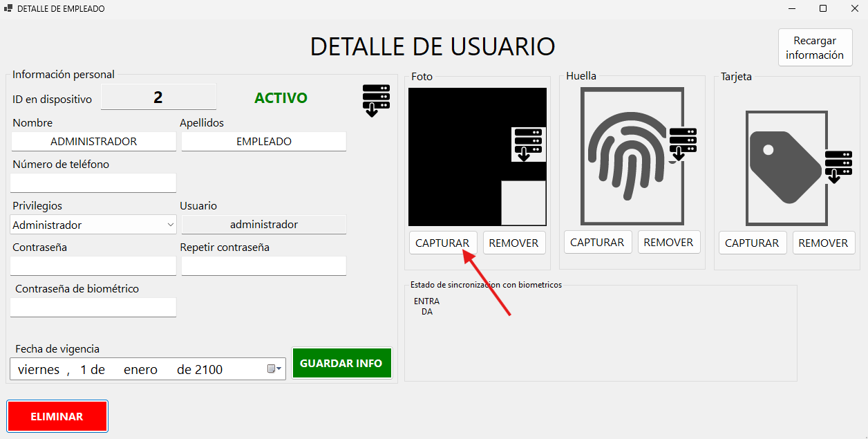
Task: Focus the Contraseña de biométrico field
Action: tap(93, 308)
